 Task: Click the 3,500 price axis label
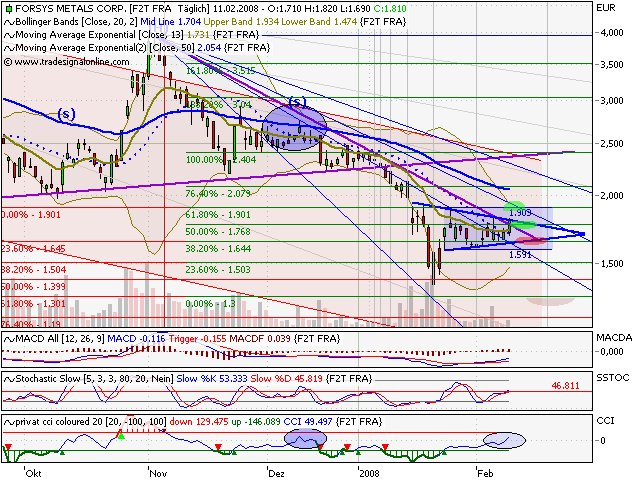pyautogui.click(x=611, y=64)
